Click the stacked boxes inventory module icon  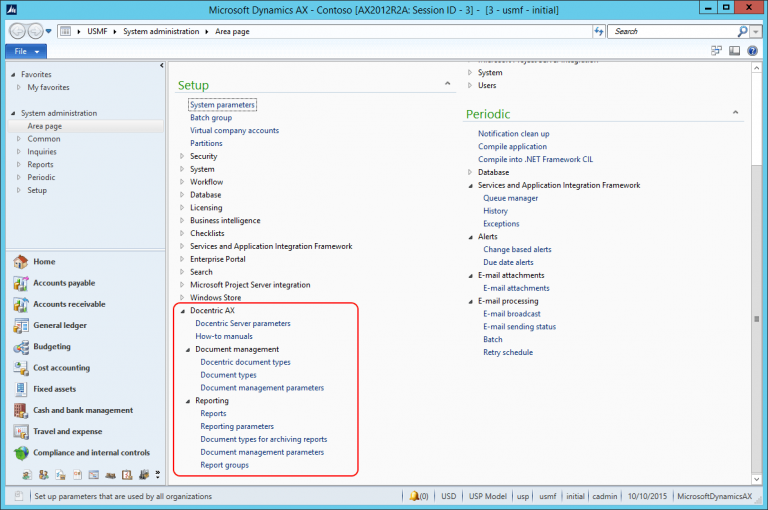[x=110, y=475]
